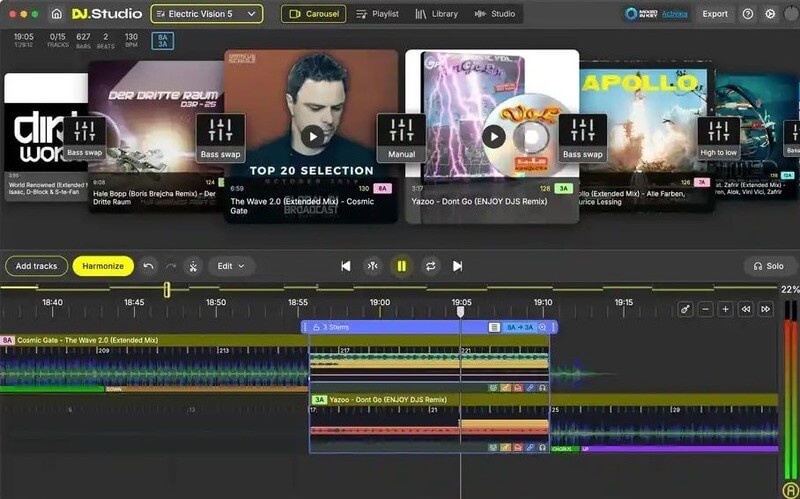Image resolution: width=800 pixels, height=499 pixels.
Task: Open the help question mark icon
Action: (x=748, y=14)
